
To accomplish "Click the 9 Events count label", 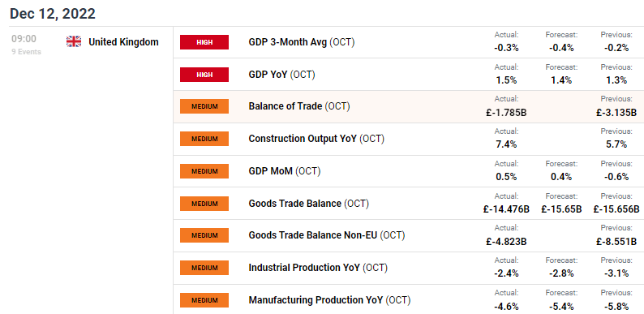I will click(x=26, y=52).
